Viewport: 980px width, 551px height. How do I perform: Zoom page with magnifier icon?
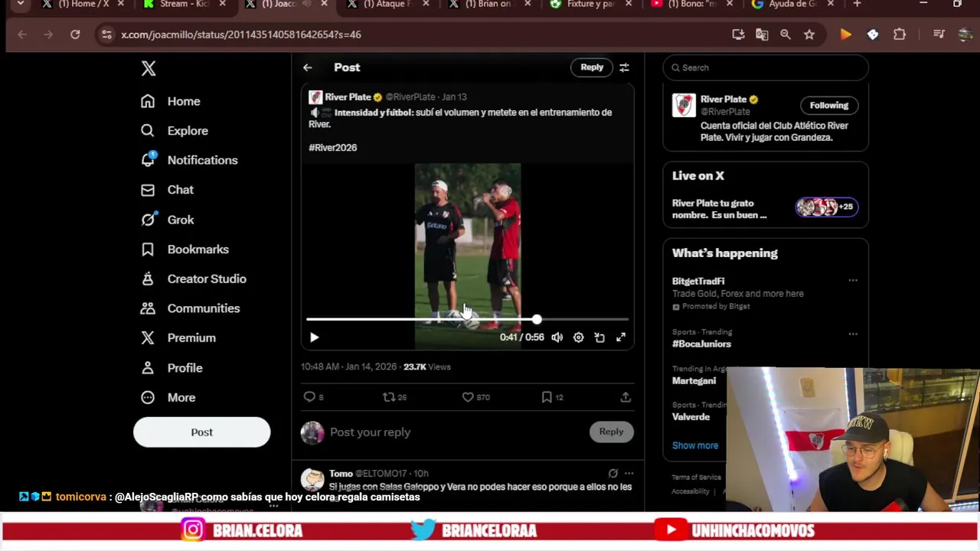pos(786,34)
